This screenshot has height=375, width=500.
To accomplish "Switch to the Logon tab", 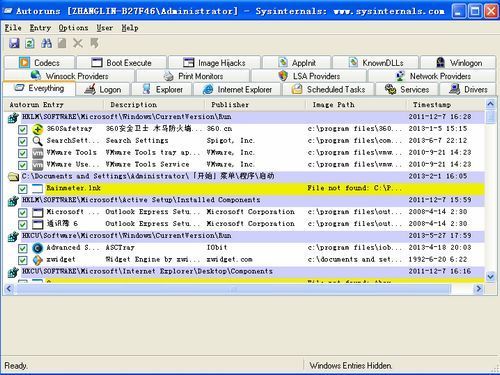I will pos(103,89).
